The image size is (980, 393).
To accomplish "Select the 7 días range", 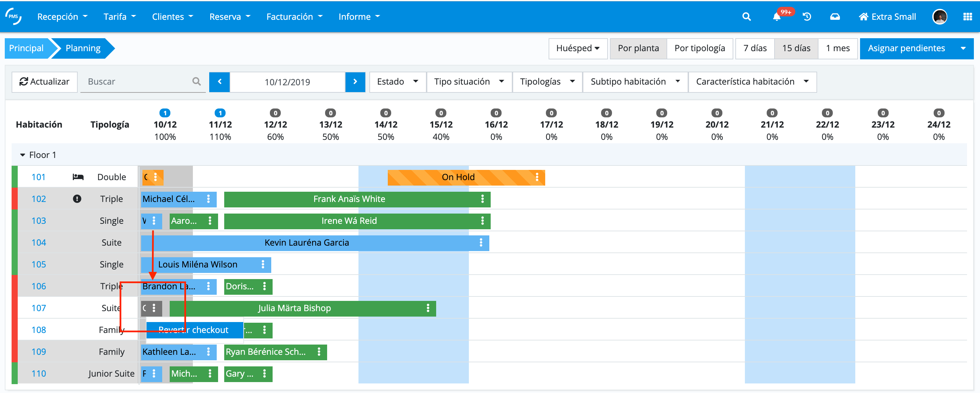I will pos(755,48).
